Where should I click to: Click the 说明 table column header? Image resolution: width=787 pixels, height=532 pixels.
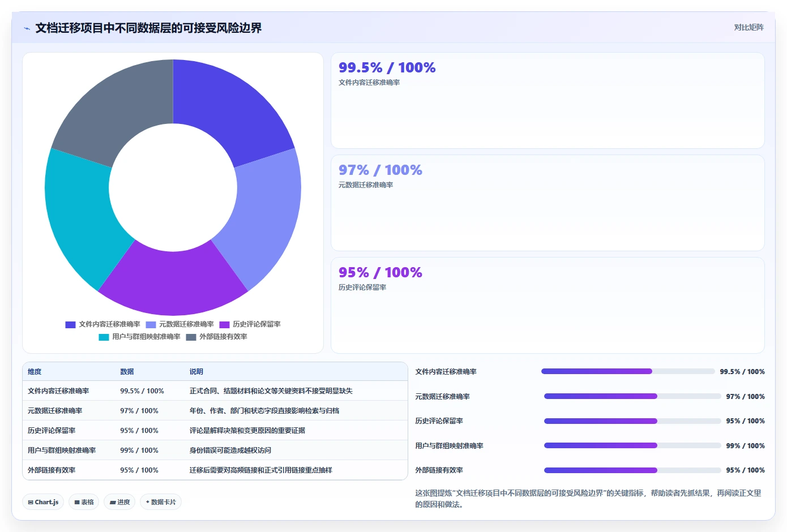(x=196, y=372)
